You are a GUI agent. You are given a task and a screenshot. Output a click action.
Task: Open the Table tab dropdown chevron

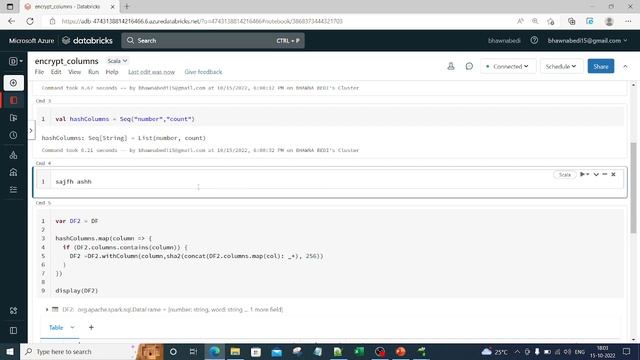click(72, 327)
